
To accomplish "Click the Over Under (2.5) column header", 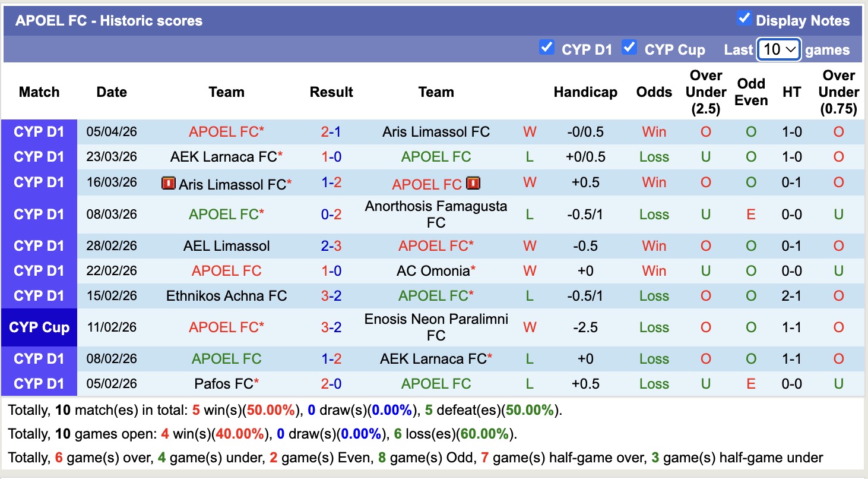I will 705,92.
